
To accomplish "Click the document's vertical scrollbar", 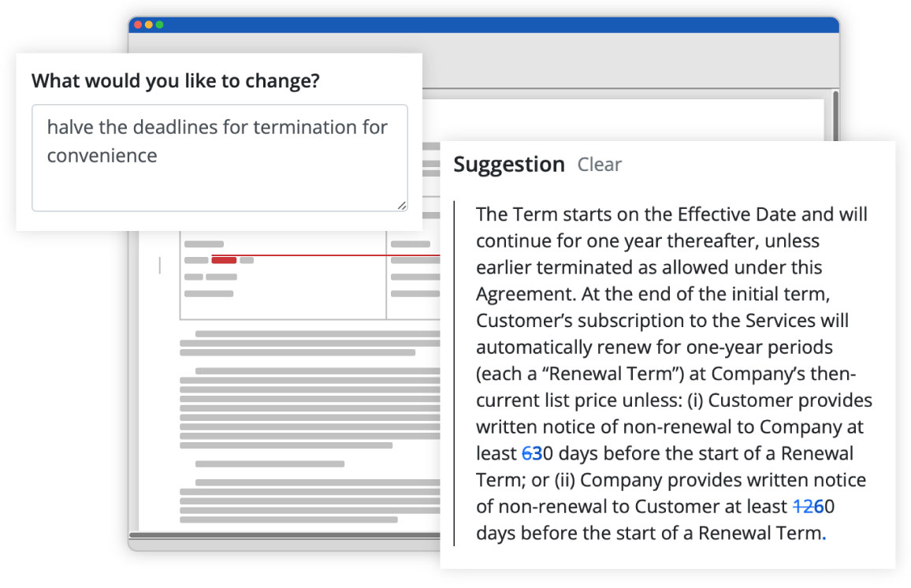I will (835, 117).
